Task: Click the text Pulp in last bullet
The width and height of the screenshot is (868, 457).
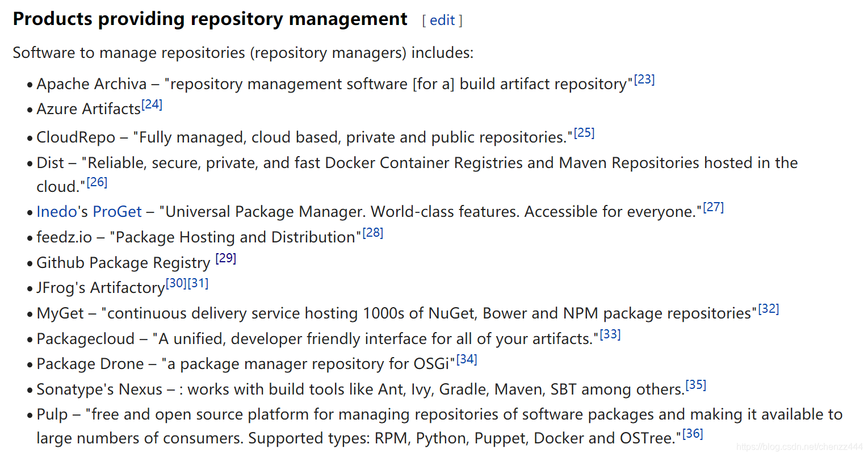Action: tap(52, 414)
